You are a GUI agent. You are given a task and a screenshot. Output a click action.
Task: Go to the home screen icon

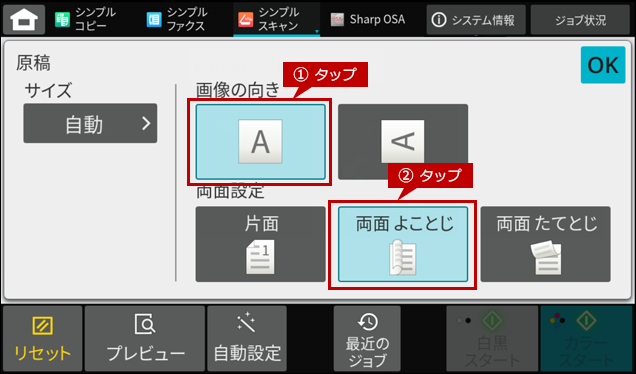[x=24, y=19]
